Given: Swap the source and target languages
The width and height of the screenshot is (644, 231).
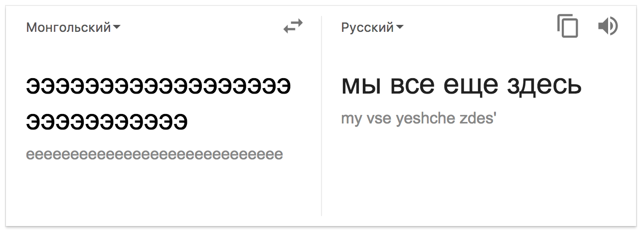Looking at the screenshot, I should (x=293, y=27).
